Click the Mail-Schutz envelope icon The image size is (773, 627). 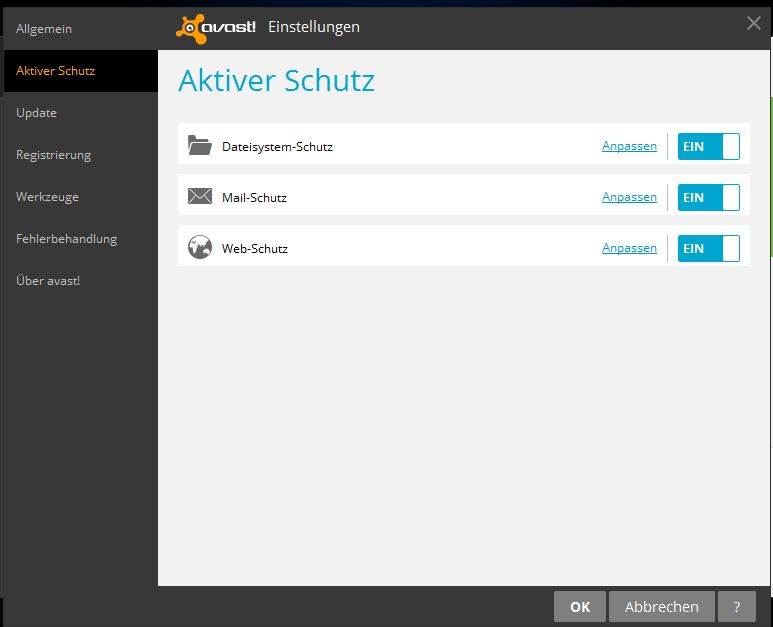tap(200, 196)
